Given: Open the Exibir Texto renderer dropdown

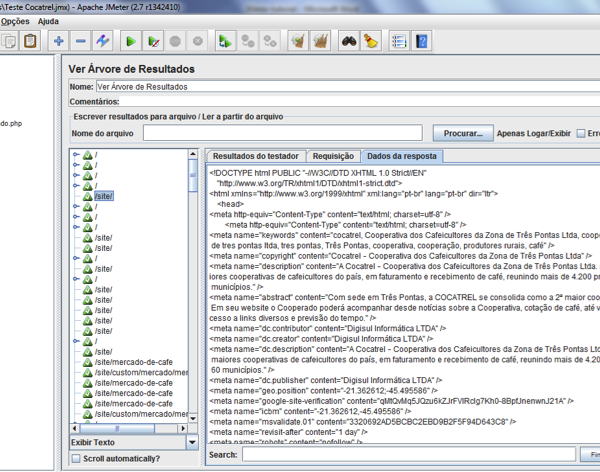Looking at the screenshot, I should click(x=192, y=442).
